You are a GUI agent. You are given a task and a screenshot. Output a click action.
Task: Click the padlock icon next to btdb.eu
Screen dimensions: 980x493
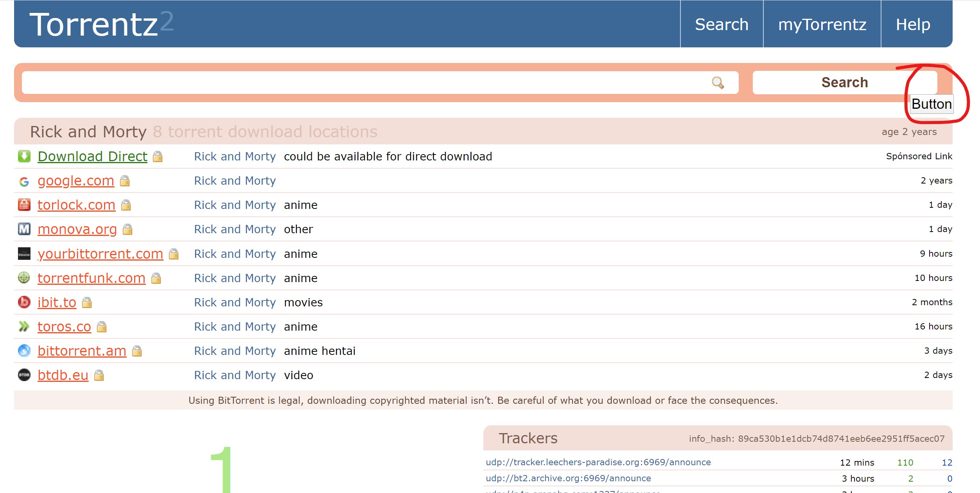point(99,376)
